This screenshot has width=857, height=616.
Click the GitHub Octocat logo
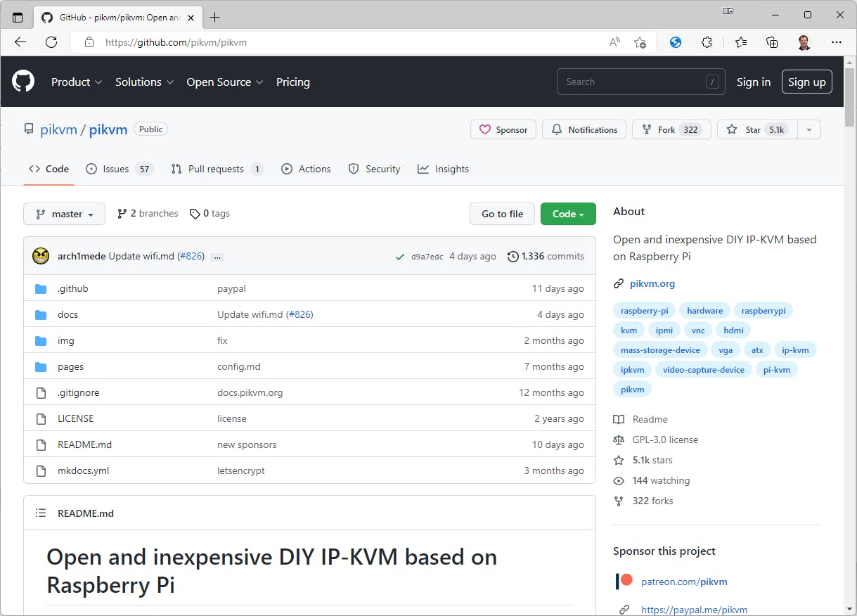coord(23,82)
